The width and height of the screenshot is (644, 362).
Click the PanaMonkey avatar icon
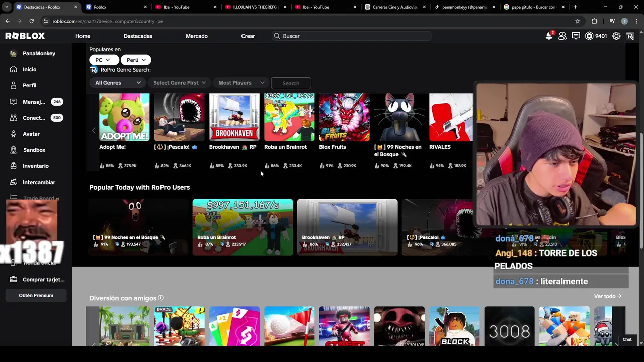pyautogui.click(x=13, y=53)
